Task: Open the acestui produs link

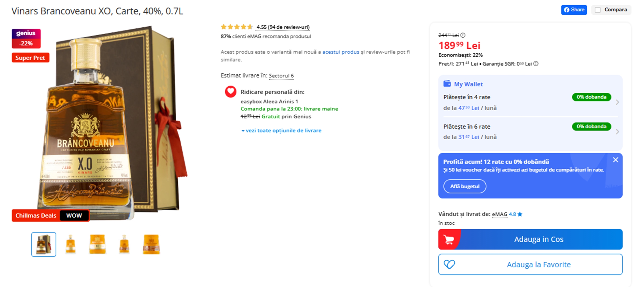Action: click(341, 52)
